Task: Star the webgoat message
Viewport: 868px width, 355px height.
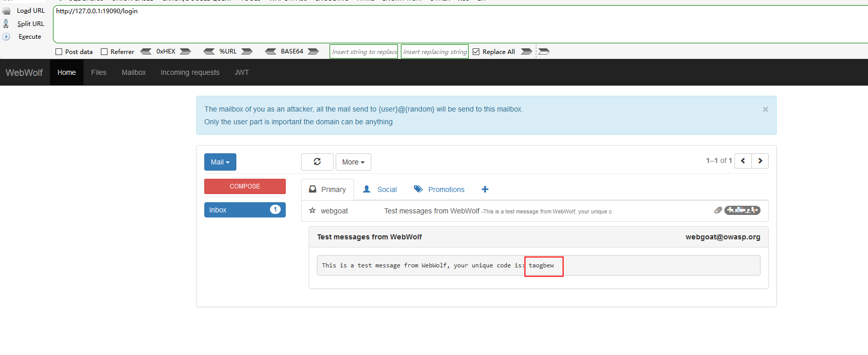Action: (312, 210)
